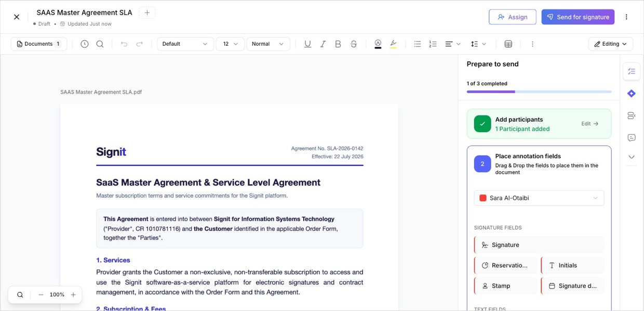This screenshot has width=644, height=311.
Task: Open text color picker
Action: pyautogui.click(x=378, y=44)
